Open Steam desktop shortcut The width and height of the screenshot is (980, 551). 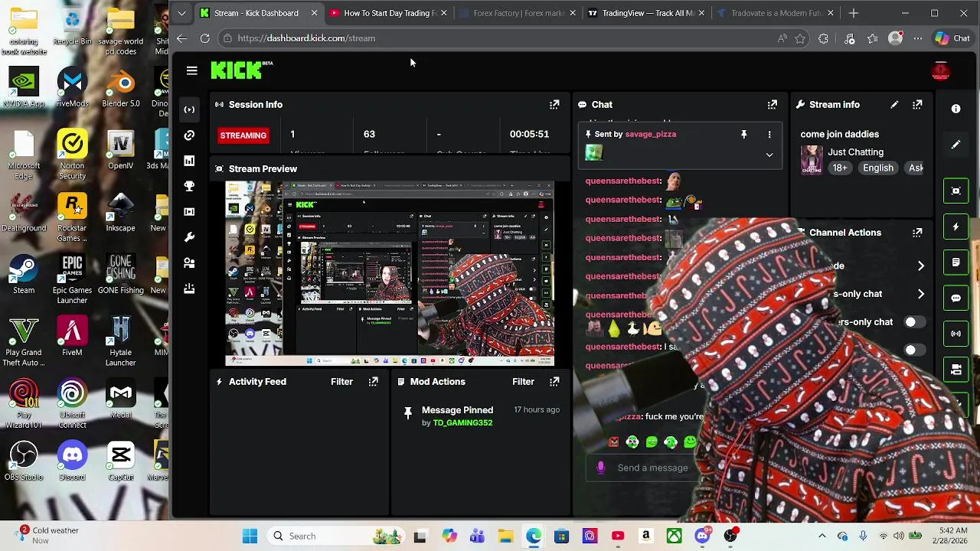[24, 275]
